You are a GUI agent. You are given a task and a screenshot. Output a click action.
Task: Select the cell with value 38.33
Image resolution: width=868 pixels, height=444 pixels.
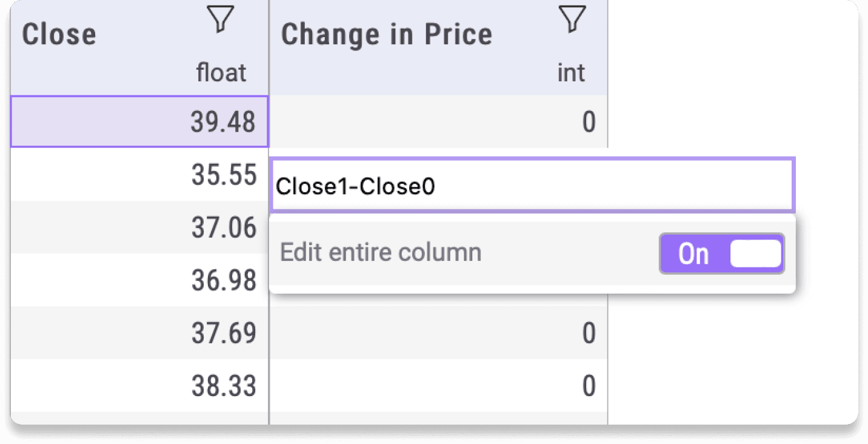click(139, 386)
